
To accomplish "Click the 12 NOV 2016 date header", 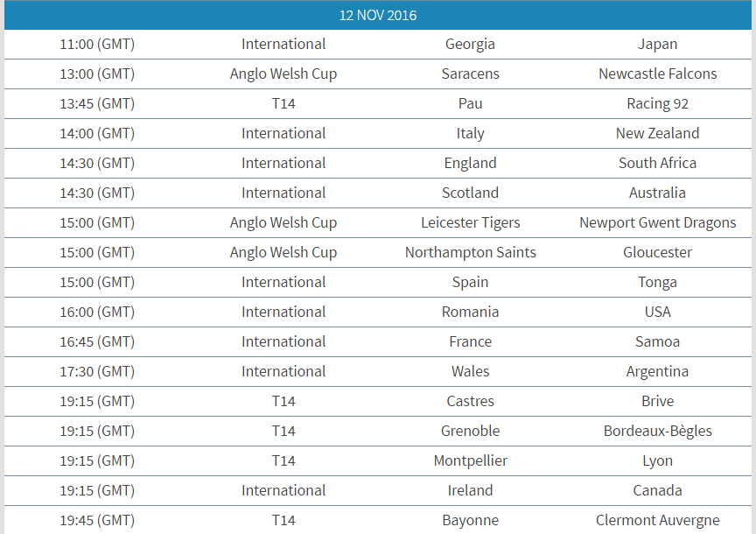I will [377, 15].
